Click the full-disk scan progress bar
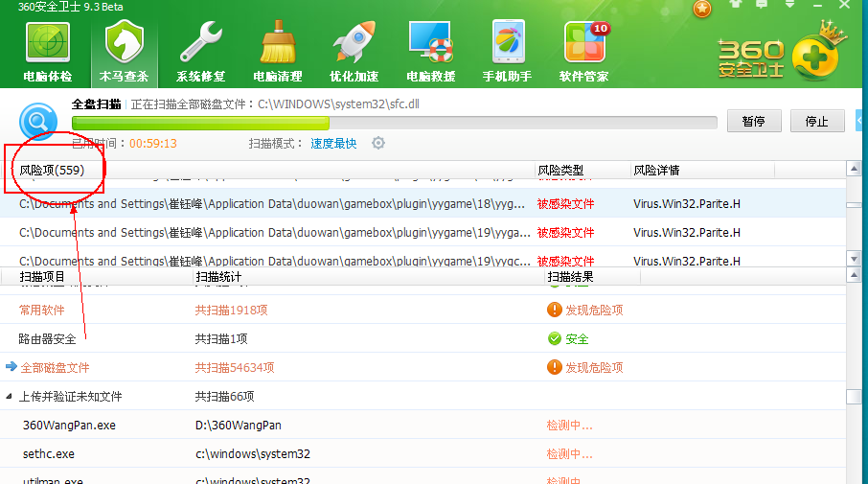Image resolution: width=868 pixels, height=484 pixels. coord(394,123)
